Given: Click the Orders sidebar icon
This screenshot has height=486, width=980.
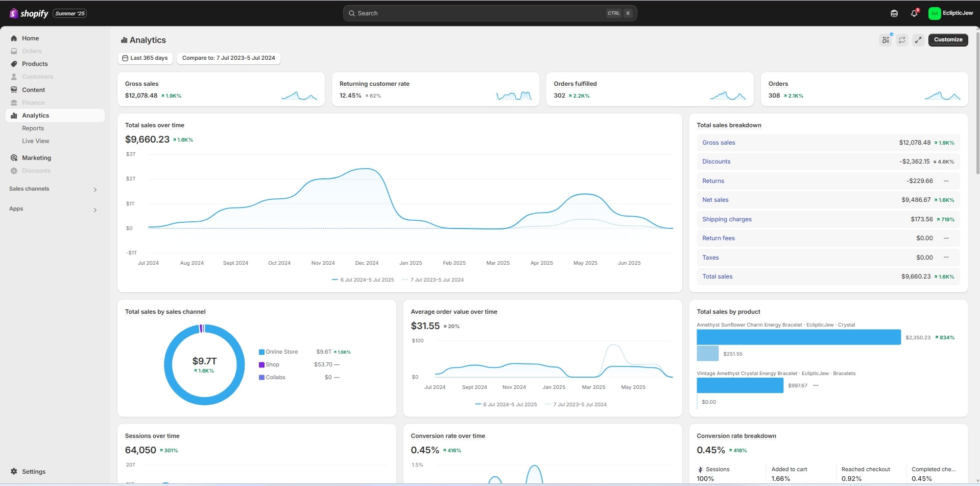Looking at the screenshot, I should 14,51.
